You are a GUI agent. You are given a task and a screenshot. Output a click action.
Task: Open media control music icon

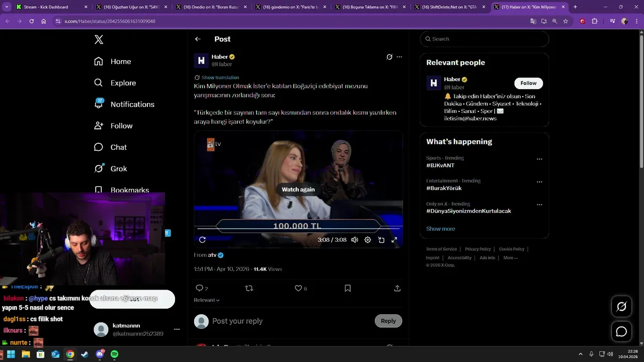(x=612, y=21)
